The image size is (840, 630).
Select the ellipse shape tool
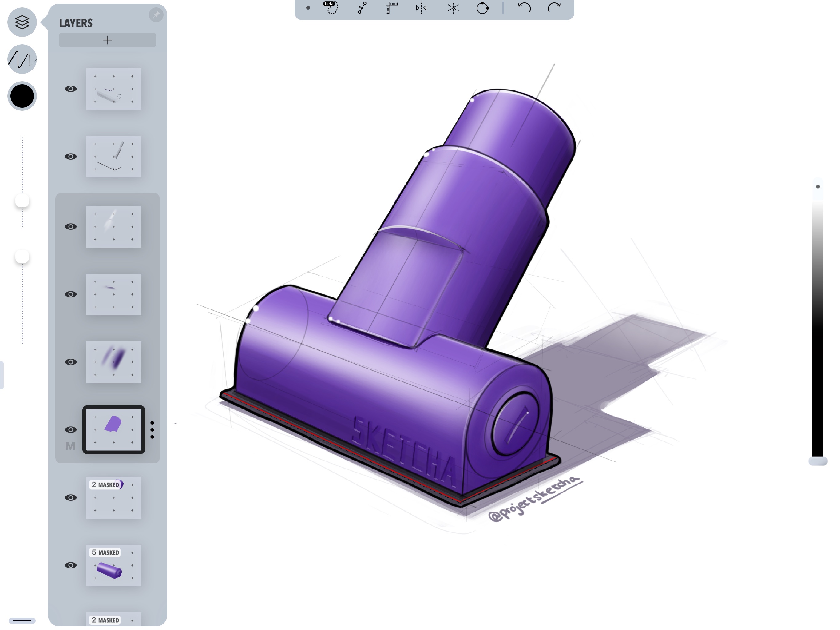[x=483, y=8]
